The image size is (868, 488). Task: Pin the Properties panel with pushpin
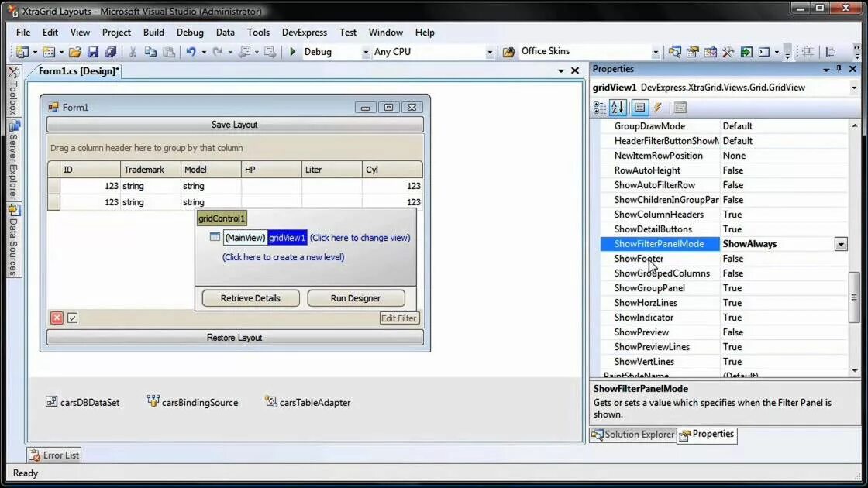(839, 69)
